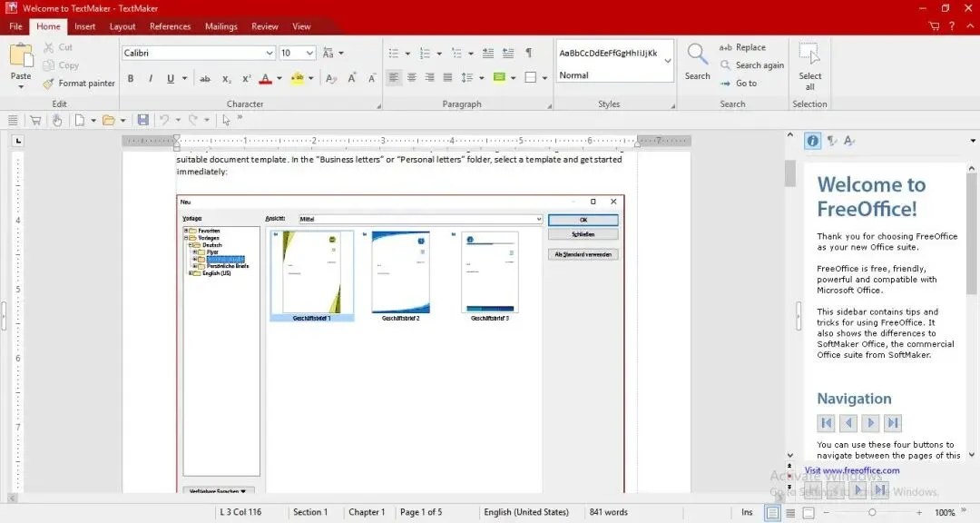The width and height of the screenshot is (980, 523).
Task: Open the font size 10 dropdown
Action: [x=309, y=54]
